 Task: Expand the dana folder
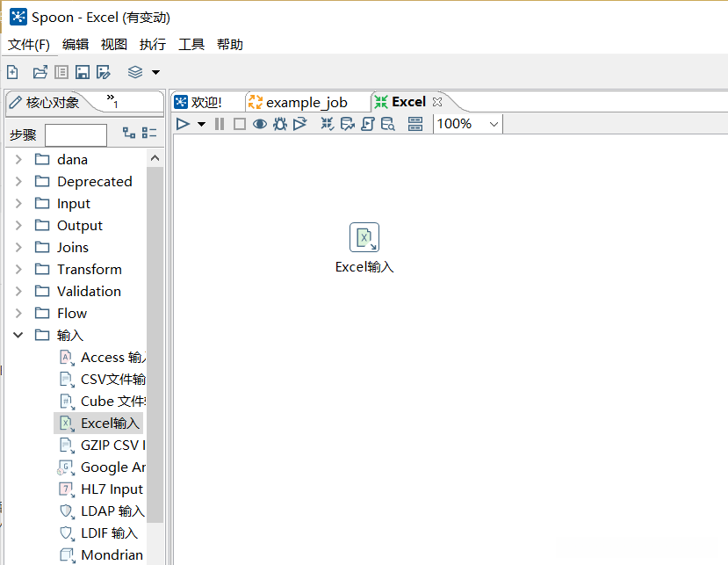pyautogui.click(x=18, y=159)
